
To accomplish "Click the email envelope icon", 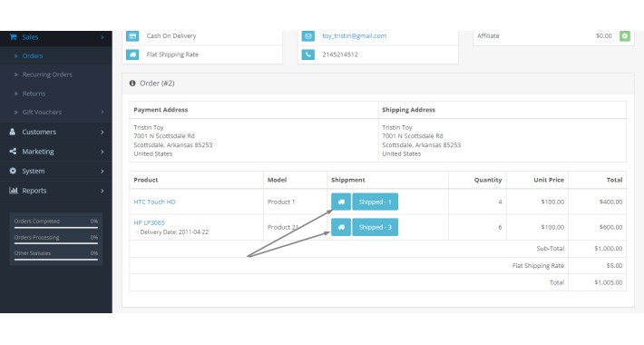I will 308,35.
